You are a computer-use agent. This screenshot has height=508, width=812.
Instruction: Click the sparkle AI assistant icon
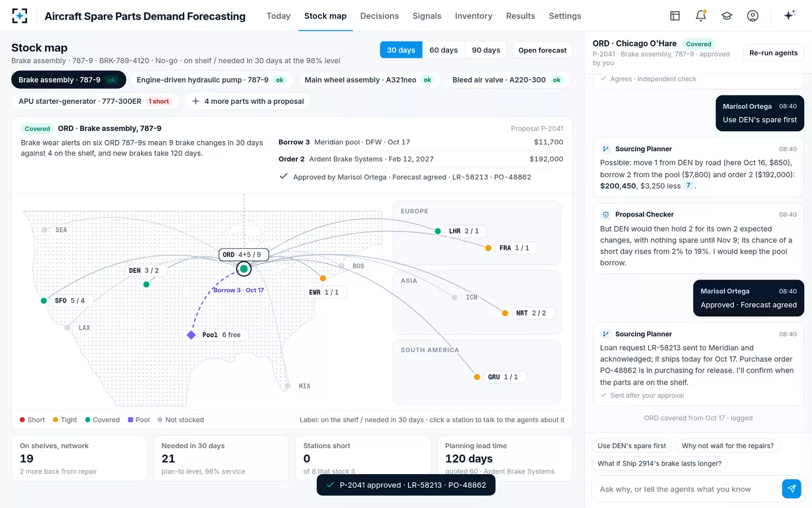pos(789,15)
